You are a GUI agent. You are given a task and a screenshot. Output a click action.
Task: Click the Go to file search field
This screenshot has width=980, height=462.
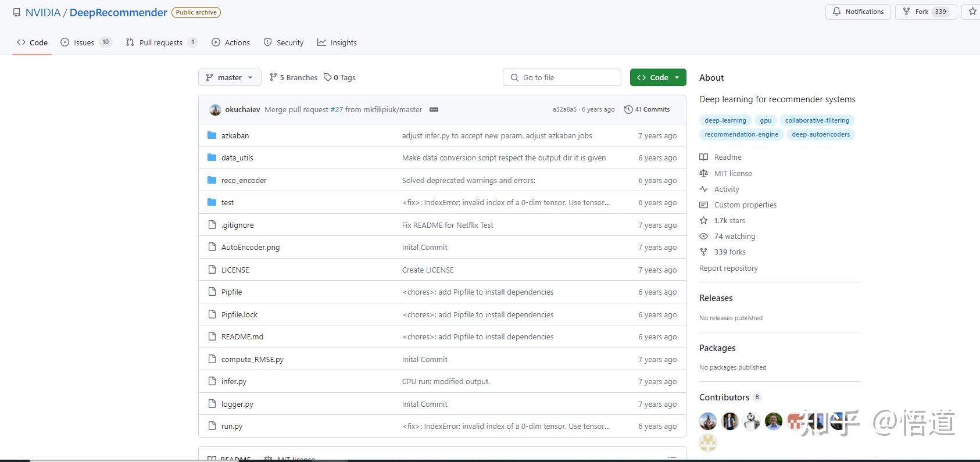coord(562,77)
